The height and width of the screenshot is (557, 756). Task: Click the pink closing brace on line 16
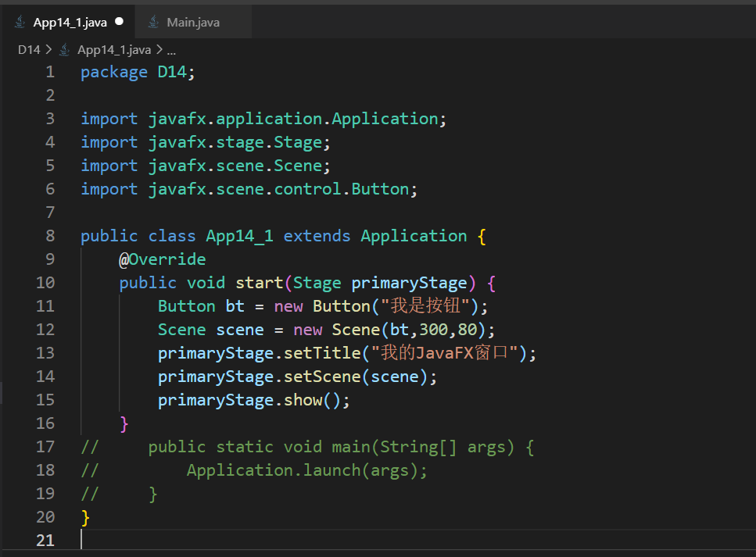tap(124, 424)
